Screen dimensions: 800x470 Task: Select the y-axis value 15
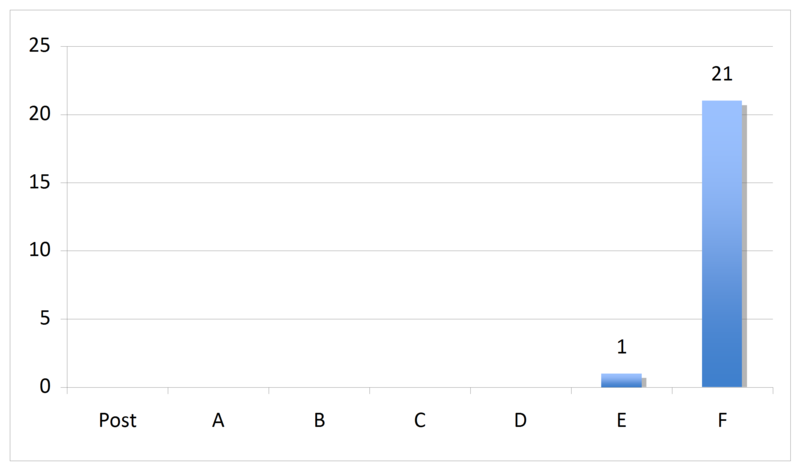click(40, 182)
